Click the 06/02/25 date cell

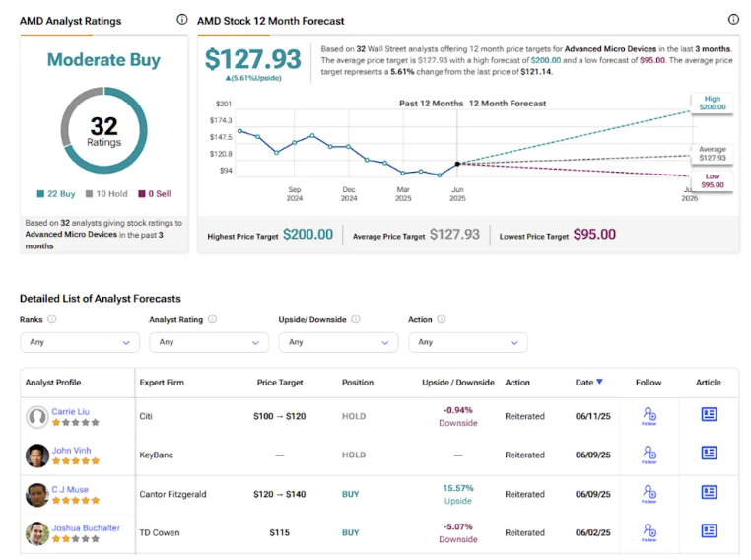[593, 532]
